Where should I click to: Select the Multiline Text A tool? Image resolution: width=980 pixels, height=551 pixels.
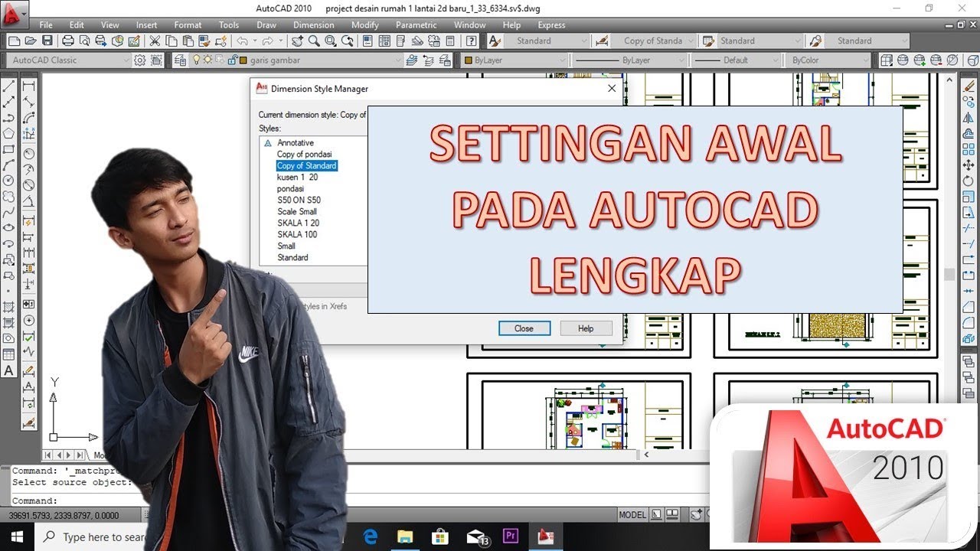pyautogui.click(x=9, y=370)
